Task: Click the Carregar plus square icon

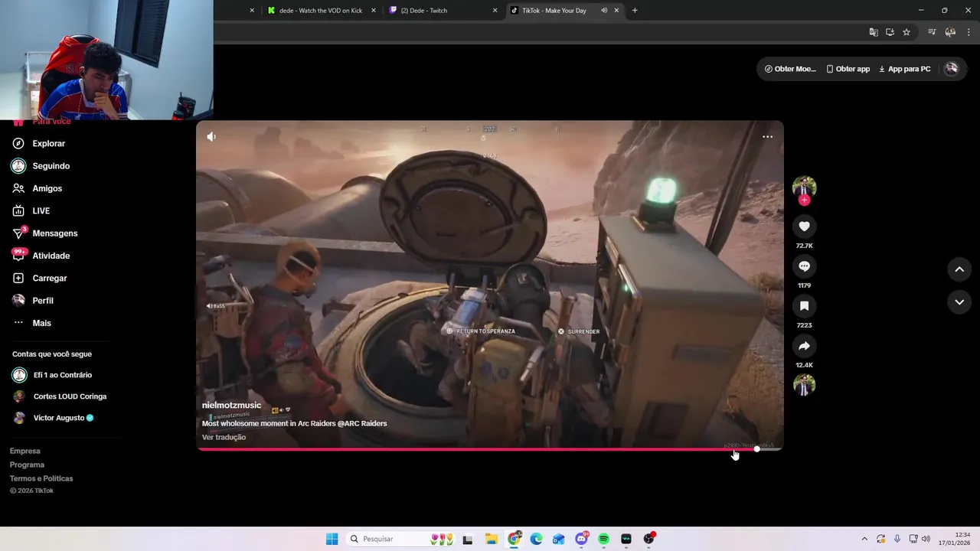Action: 18,278
